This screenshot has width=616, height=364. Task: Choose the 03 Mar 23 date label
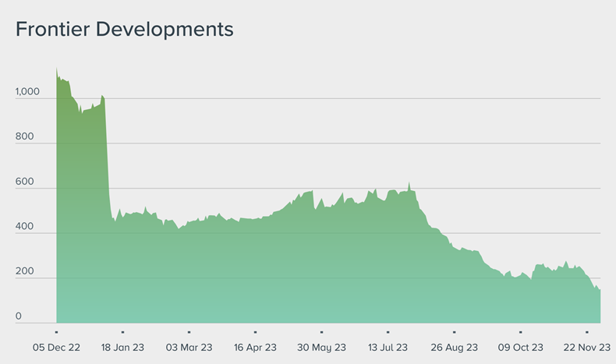click(189, 348)
